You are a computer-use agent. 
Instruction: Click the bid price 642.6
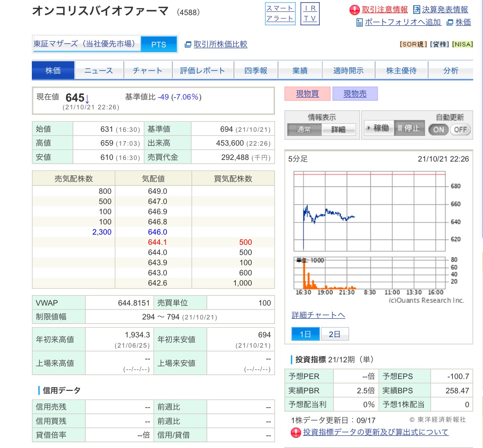pos(157,283)
